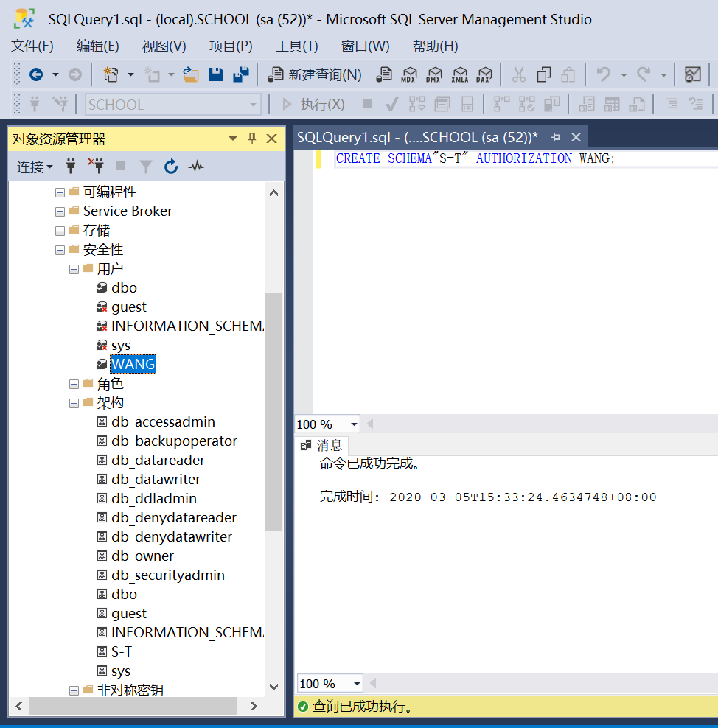The width and height of the screenshot is (718, 728).
Task: Click the activity monitor pulse icon
Action: (196, 166)
